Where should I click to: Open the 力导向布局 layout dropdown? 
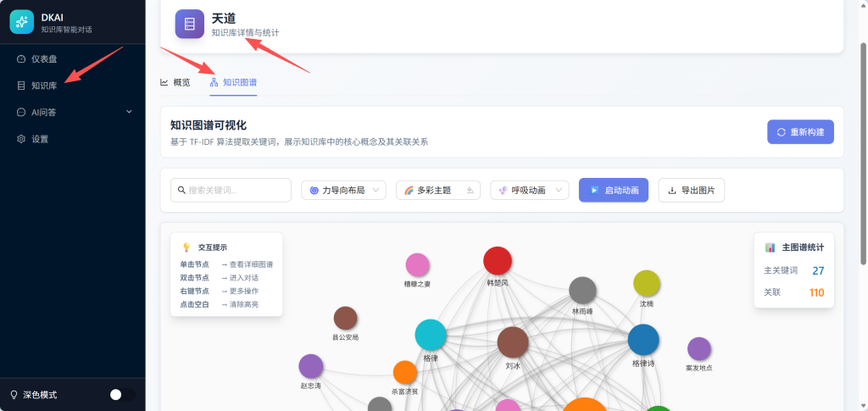[x=344, y=191]
